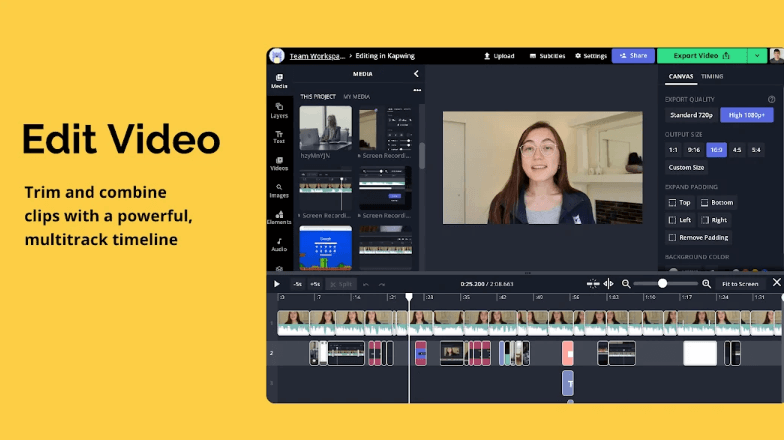Click the export quality help icon
Image resolution: width=784 pixels, height=440 pixels.
coord(771,99)
